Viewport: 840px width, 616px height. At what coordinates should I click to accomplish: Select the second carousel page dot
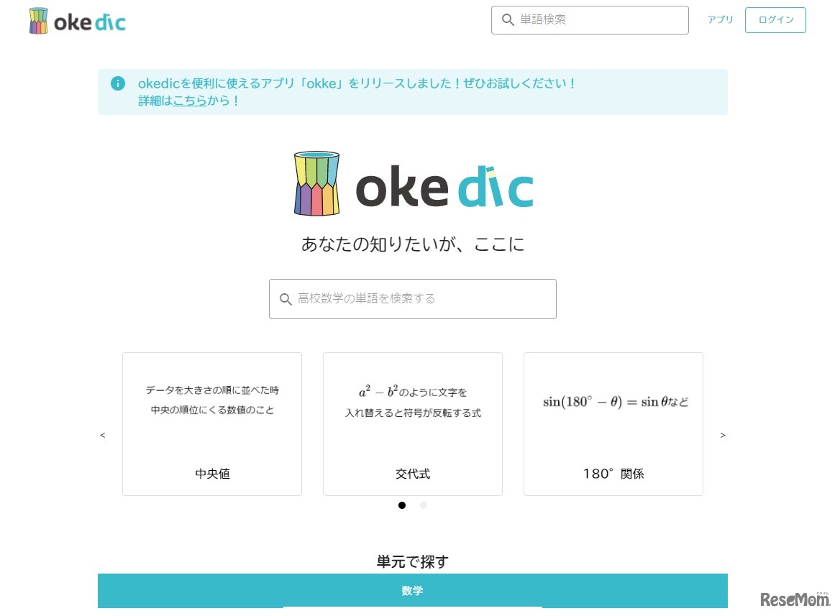point(423,505)
